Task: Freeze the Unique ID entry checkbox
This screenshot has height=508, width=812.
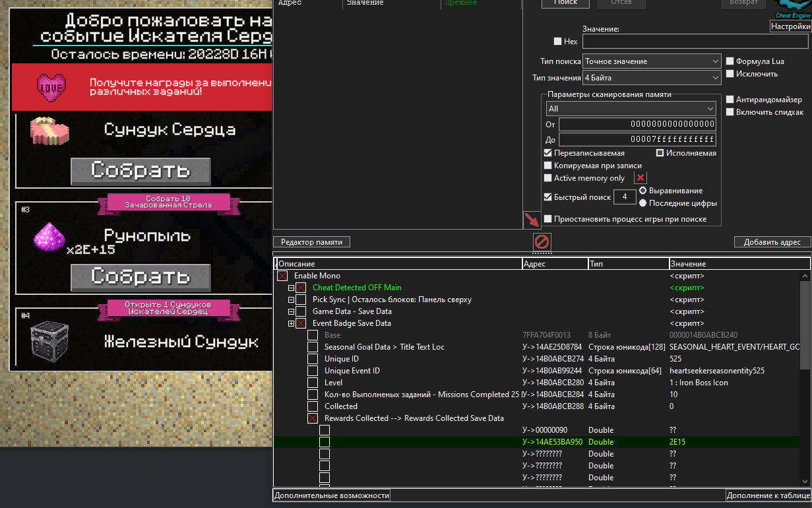Action: coord(313,359)
